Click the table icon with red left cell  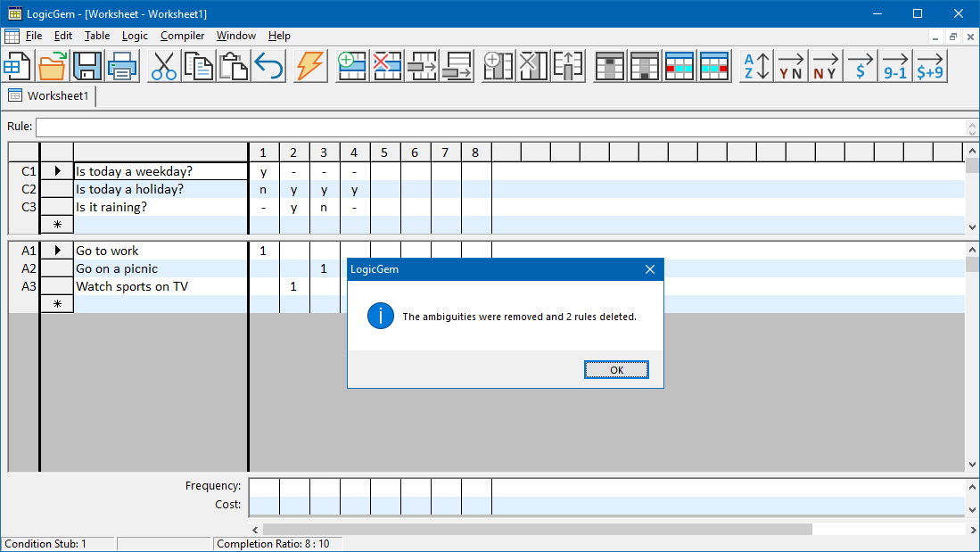click(679, 66)
